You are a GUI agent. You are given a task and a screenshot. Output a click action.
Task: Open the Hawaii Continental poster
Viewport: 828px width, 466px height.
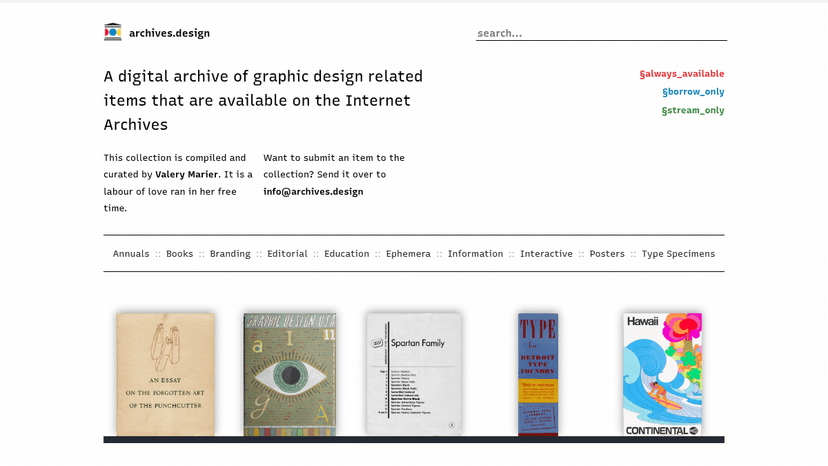(662, 375)
